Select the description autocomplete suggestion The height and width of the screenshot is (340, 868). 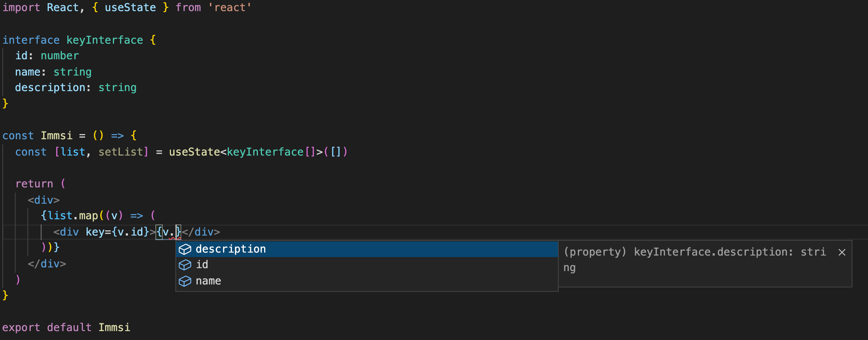point(231,249)
